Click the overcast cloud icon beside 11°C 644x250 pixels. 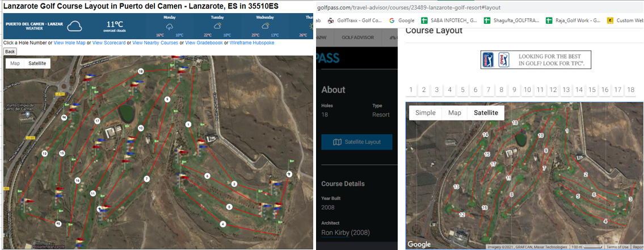[75, 26]
